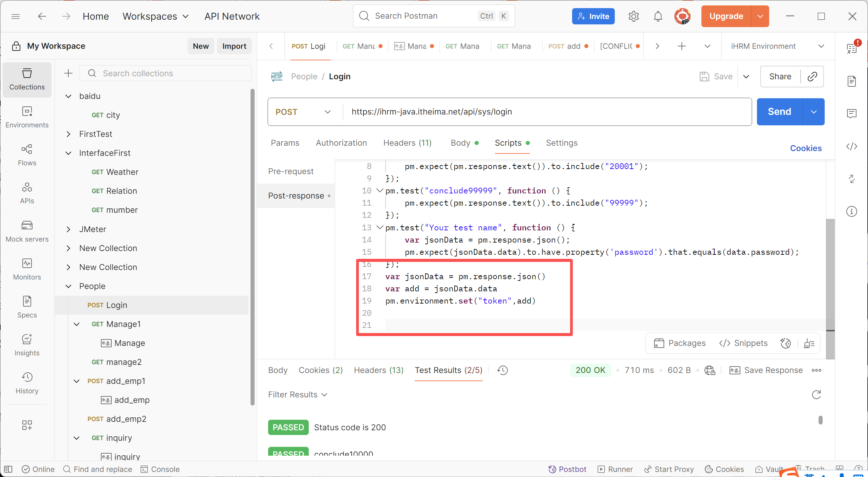Open the Mock servers sidebar section
868x477 pixels.
coord(27,231)
